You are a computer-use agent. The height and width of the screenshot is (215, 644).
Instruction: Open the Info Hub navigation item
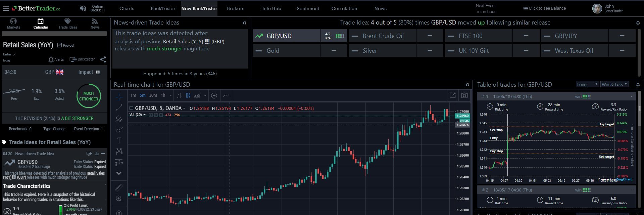click(271, 8)
